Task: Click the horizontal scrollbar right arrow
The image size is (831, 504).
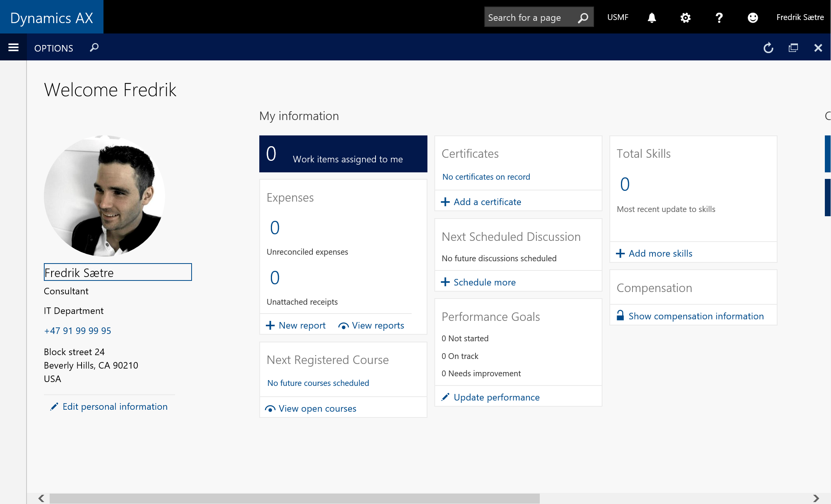Action: pos(816,499)
